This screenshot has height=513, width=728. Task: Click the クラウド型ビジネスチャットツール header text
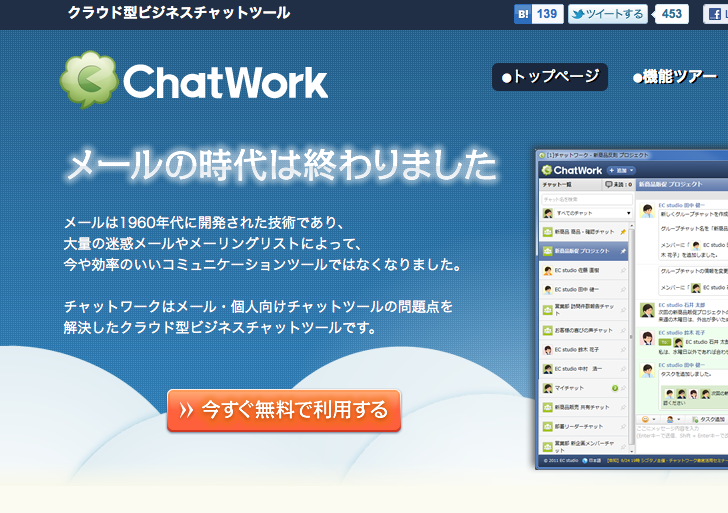[x=179, y=13]
